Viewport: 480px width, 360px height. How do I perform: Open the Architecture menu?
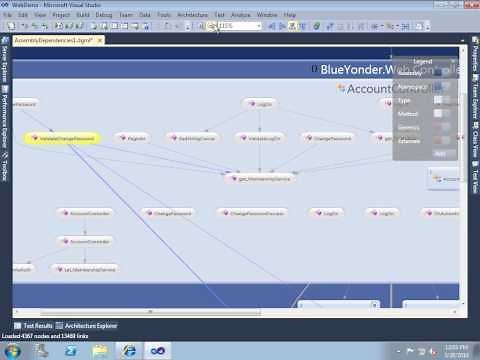coord(192,15)
